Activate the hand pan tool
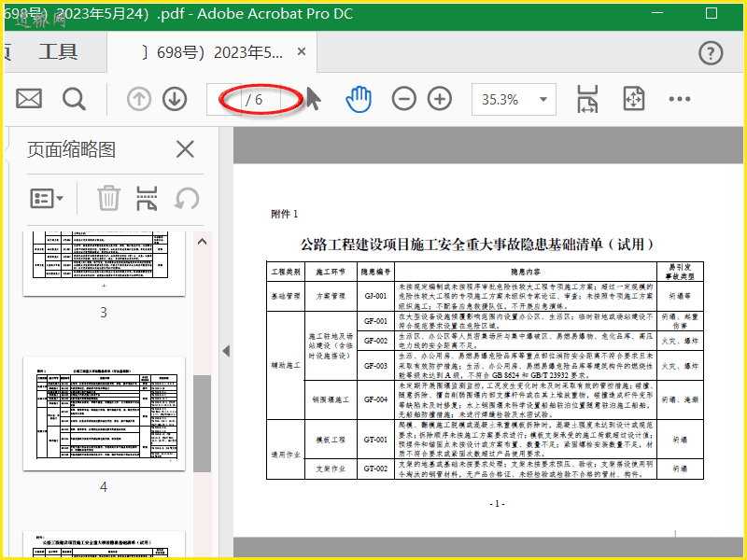 pos(359,99)
